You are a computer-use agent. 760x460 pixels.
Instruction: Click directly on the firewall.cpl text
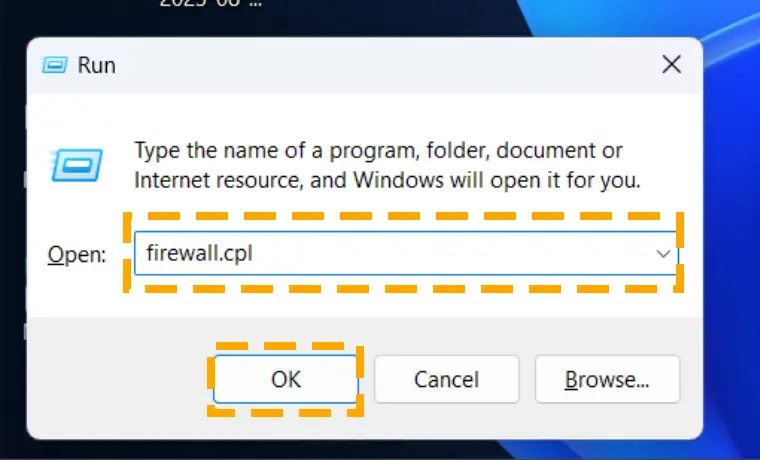(199, 254)
